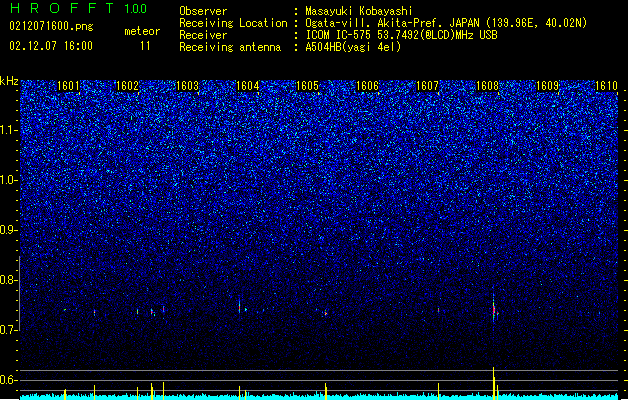Viewport: 629px width, 400px height.
Task: Click the meteor echo just after 1607
Action: coord(438,310)
